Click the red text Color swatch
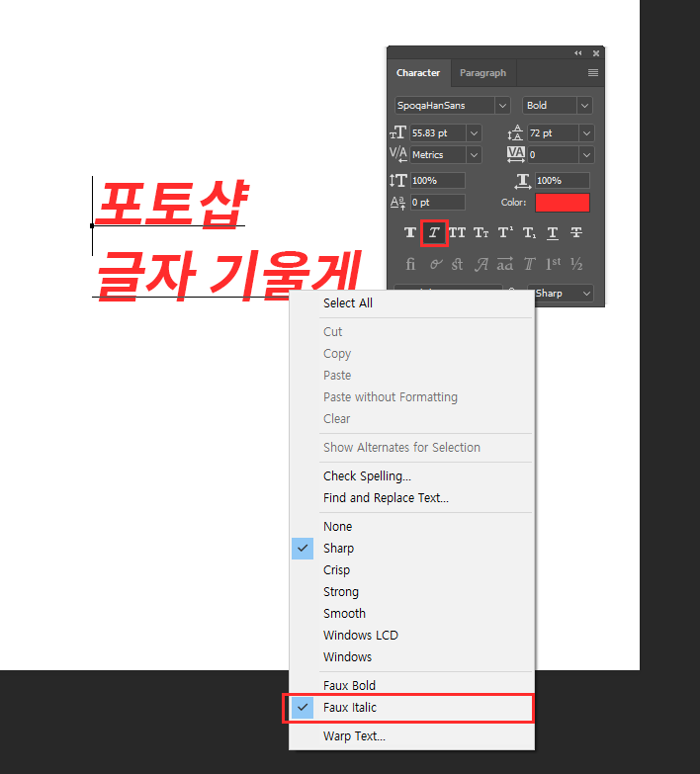700x774 pixels. coord(563,203)
